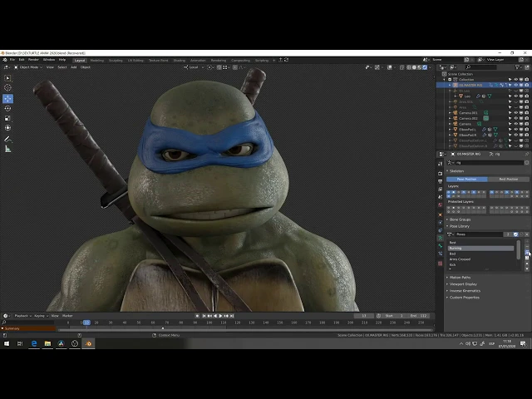Open the Render menu

pos(33,60)
